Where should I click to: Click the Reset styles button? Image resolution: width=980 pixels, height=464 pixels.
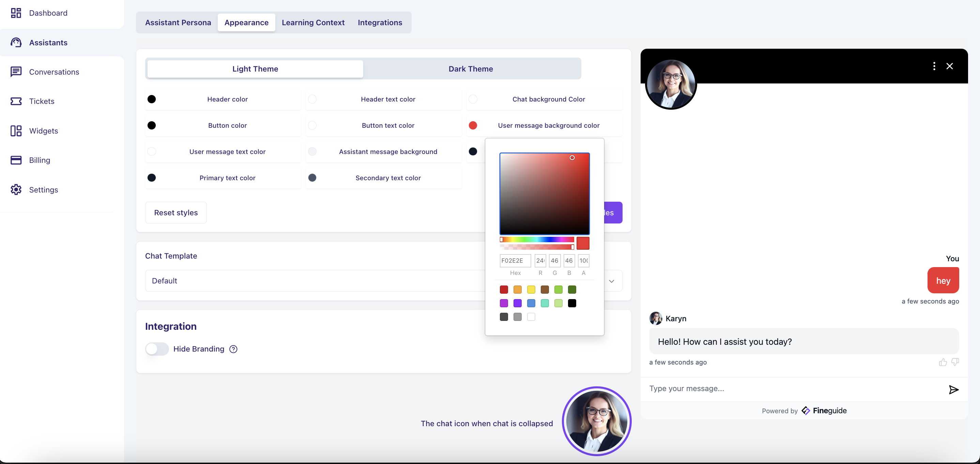(x=176, y=213)
